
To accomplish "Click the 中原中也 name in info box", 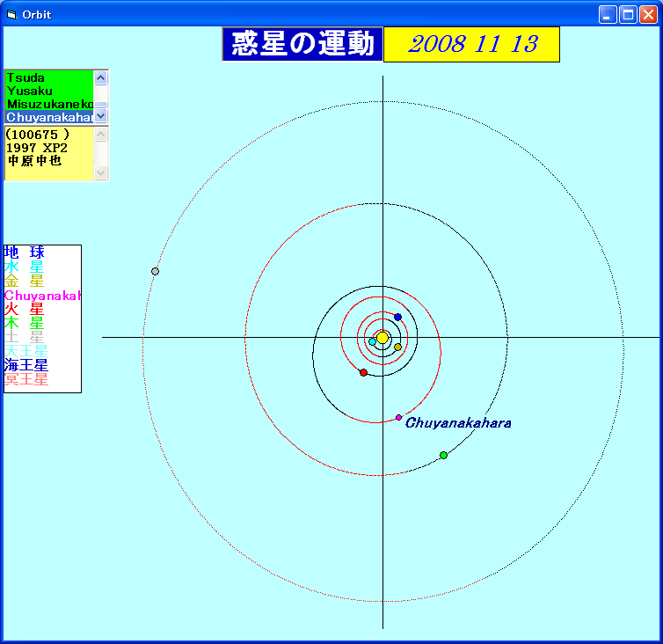I will 34,161.
